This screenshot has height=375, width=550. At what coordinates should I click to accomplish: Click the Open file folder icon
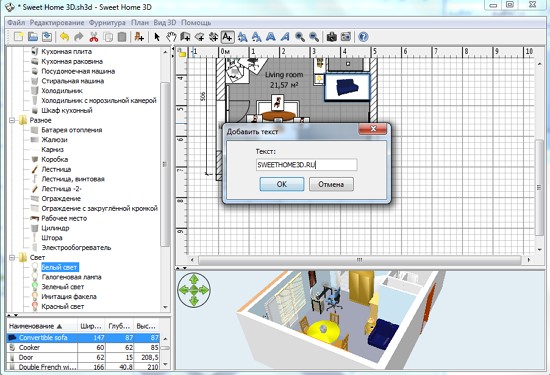[33, 37]
